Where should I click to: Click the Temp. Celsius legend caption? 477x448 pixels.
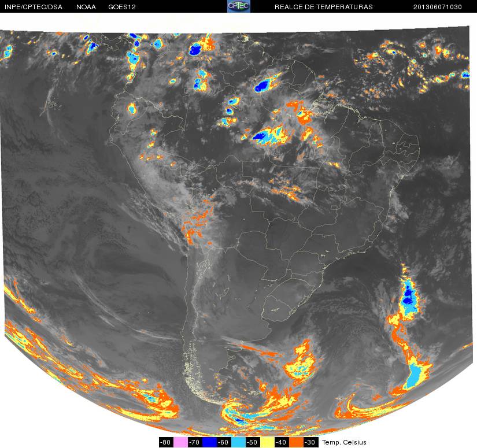pyautogui.click(x=344, y=442)
